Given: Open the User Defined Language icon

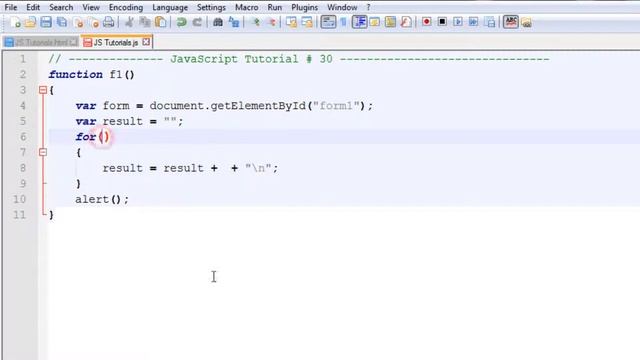Looking at the screenshot, I should pyautogui.click(x=374, y=22).
